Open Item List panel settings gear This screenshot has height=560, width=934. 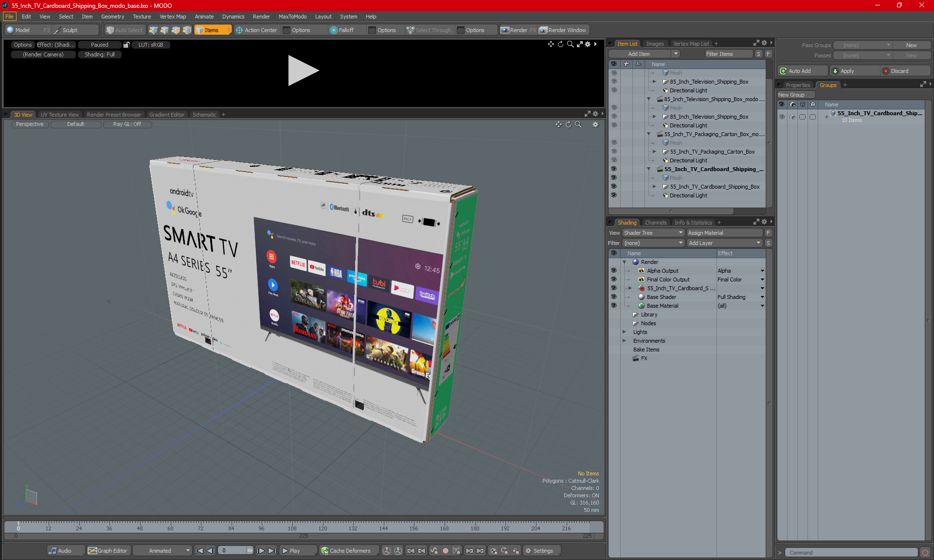tap(764, 43)
